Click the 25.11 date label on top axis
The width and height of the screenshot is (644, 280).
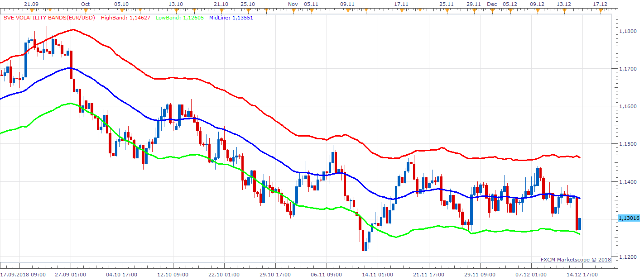447,4
